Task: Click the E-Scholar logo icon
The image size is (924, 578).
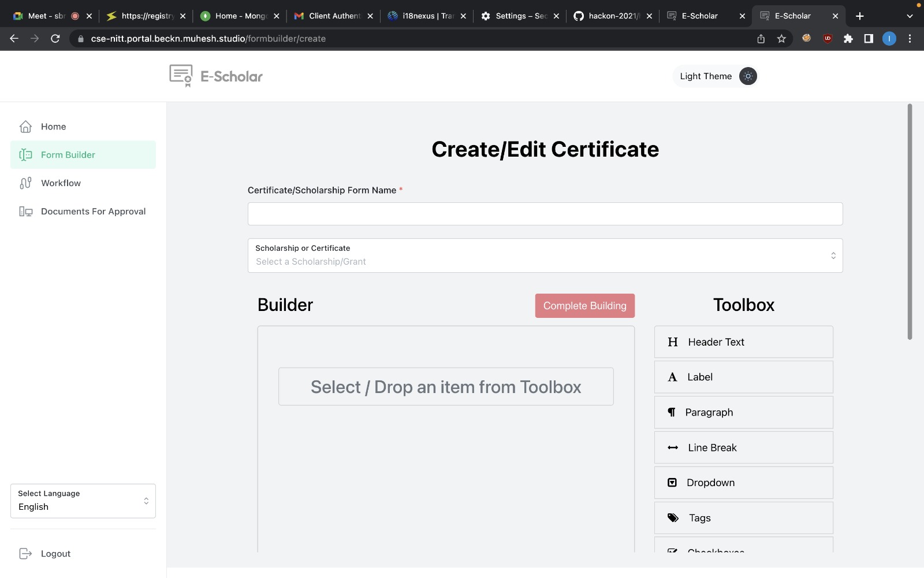Action: point(181,76)
